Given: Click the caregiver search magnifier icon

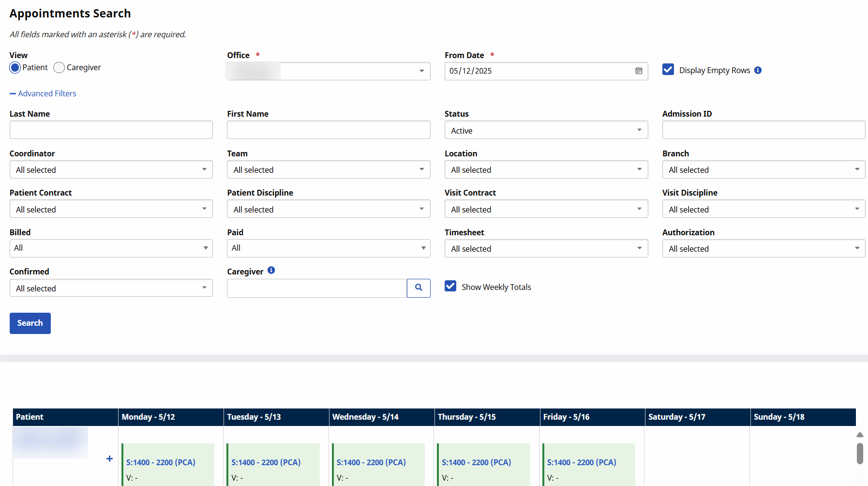Looking at the screenshot, I should point(419,288).
